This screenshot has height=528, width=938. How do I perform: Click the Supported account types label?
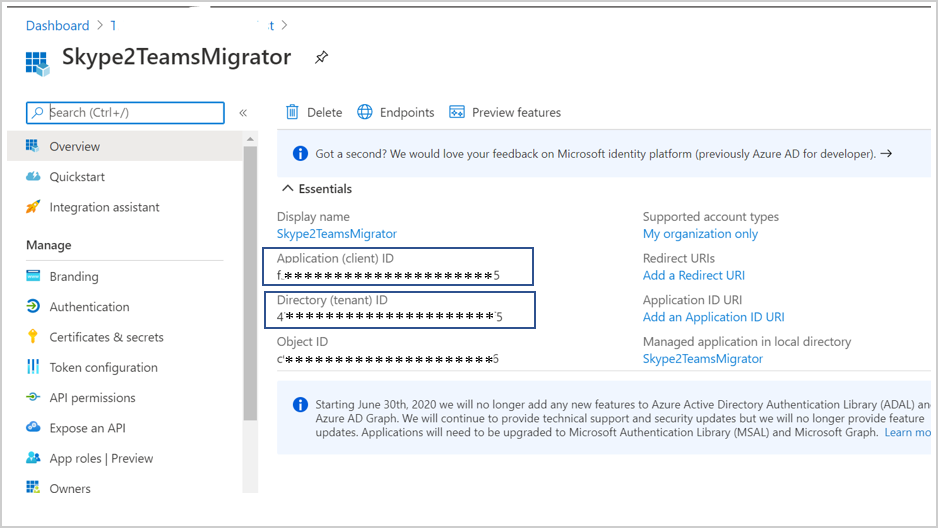711,216
